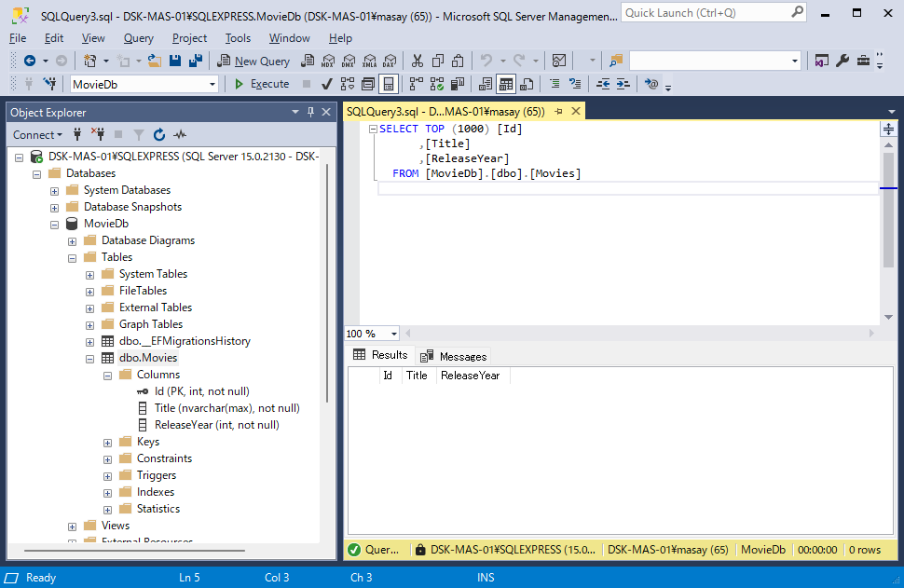The height and width of the screenshot is (588, 904).
Task: Open the 100 % zoom dropdown
Action: pos(394,334)
